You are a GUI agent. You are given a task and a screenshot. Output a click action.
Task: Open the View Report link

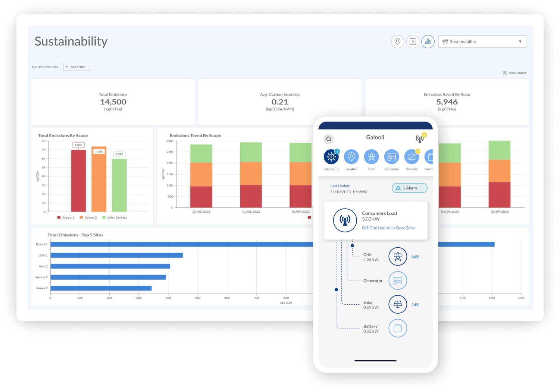[514, 73]
